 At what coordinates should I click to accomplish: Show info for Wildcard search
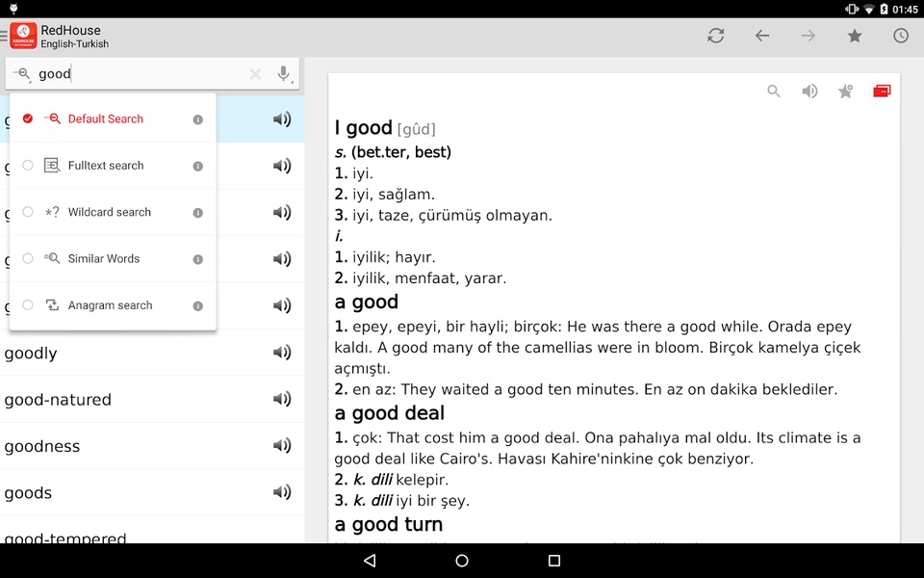(198, 213)
